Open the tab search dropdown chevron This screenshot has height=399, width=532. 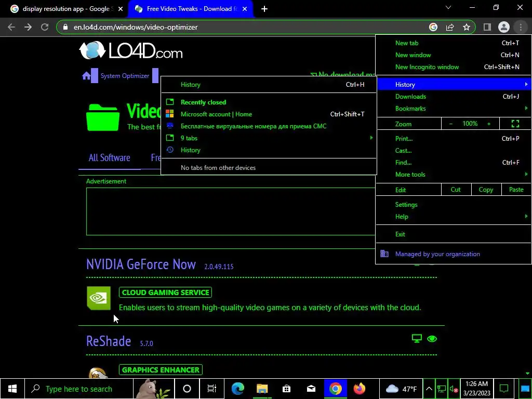(x=448, y=7)
